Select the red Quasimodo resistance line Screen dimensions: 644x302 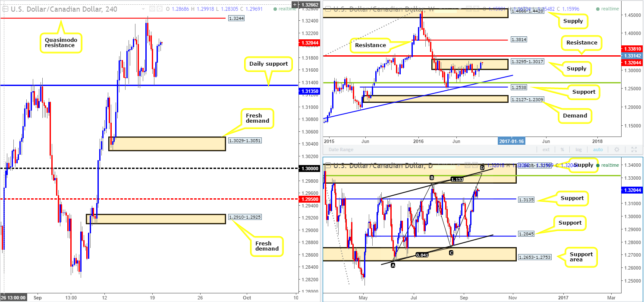(x=113, y=19)
